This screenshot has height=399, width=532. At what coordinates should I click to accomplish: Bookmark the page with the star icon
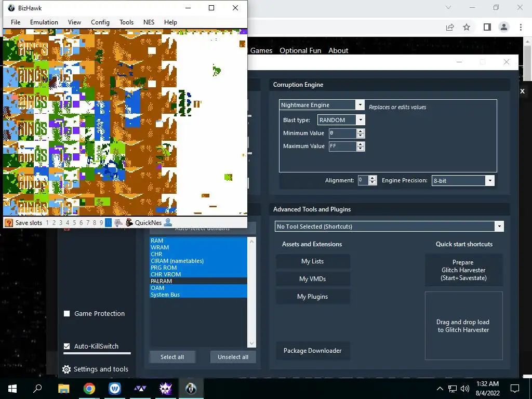(467, 27)
